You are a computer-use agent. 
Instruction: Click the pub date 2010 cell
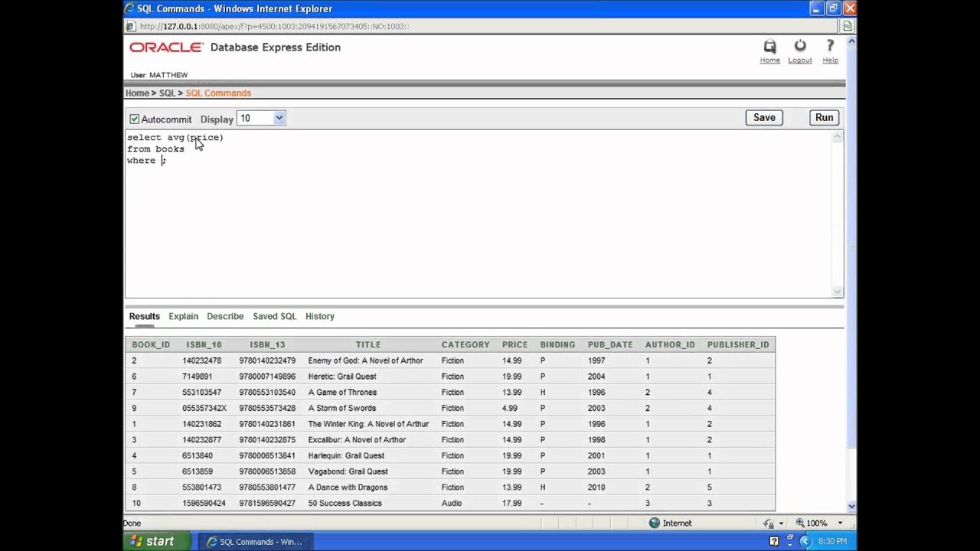pyautogui.click(x=596, y=487)
